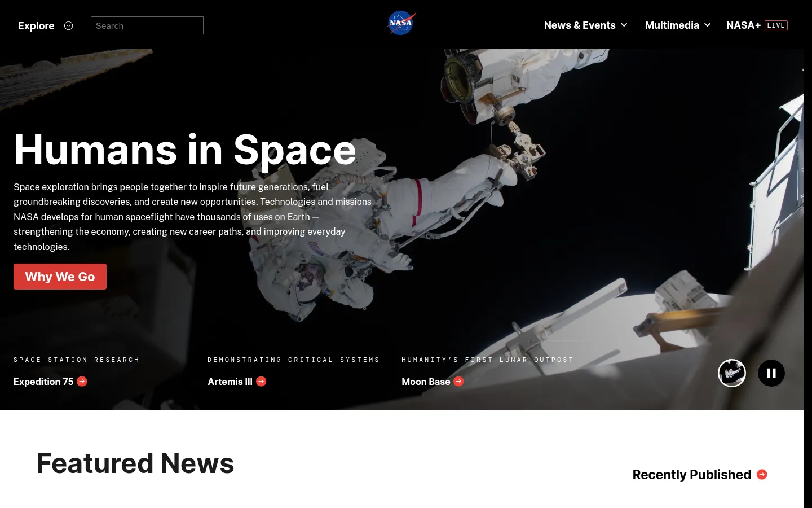This screenshot has height=508, width=812.
Task: Click the red arrow icon beside Recently Published
Action: coord(762,475)
